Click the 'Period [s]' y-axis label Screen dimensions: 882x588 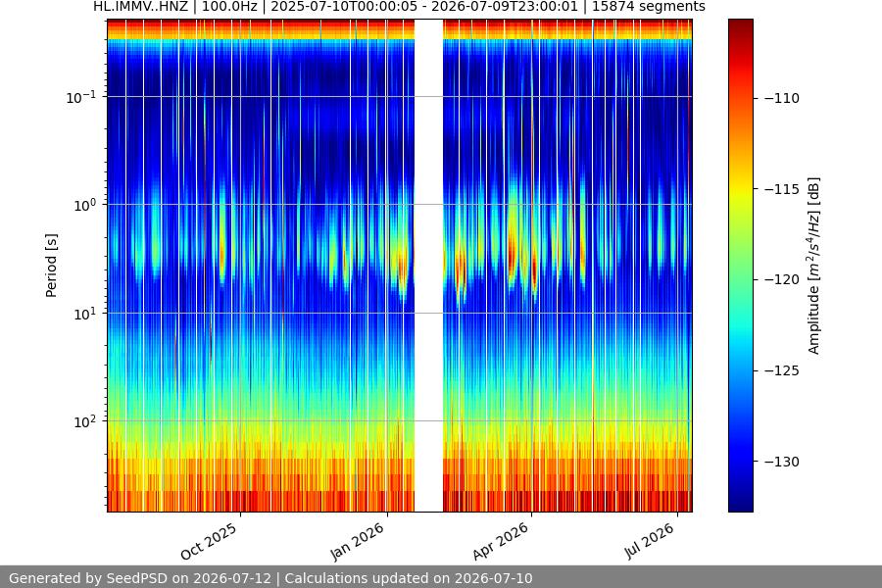coord(51,266)
